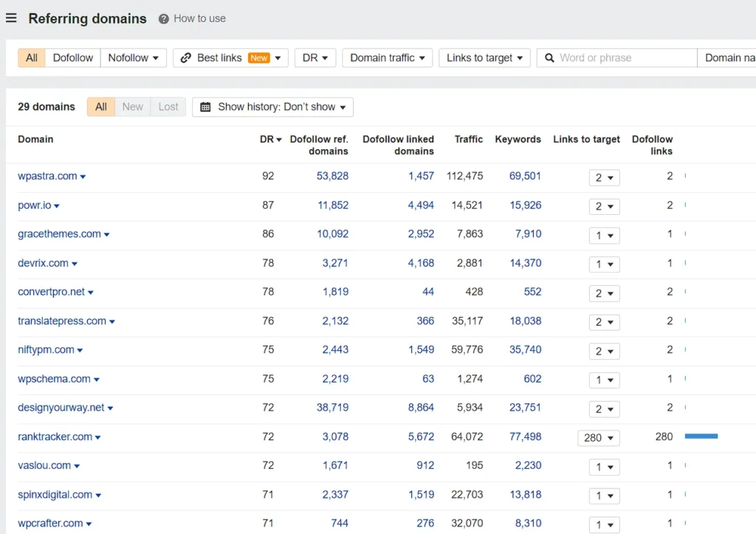
Task: Expand wpcrafter.com domain menu arrow
Action: 89,524
